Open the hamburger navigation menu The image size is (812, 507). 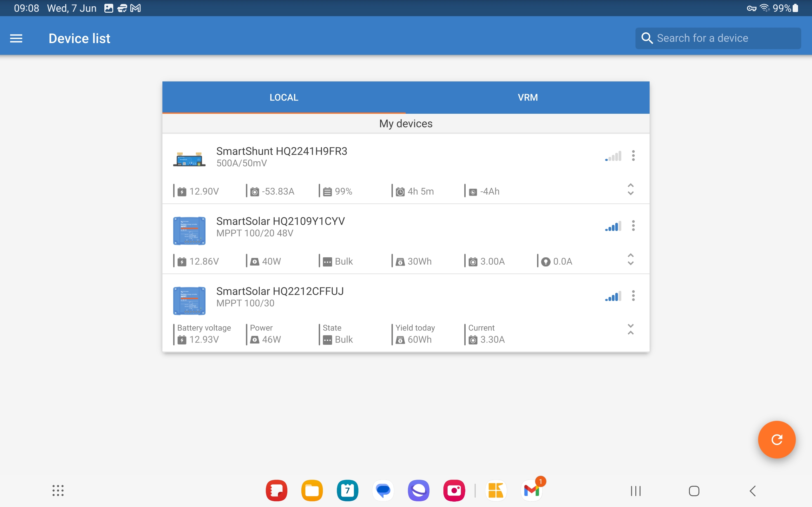[16, 38]
